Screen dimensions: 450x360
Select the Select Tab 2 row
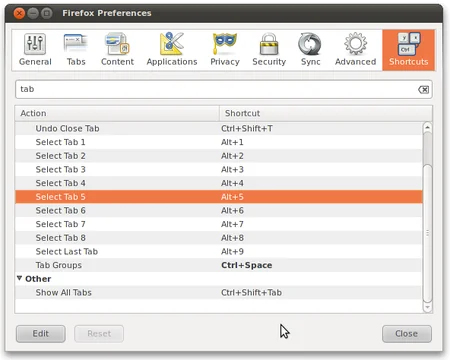[x=219, y=156]
